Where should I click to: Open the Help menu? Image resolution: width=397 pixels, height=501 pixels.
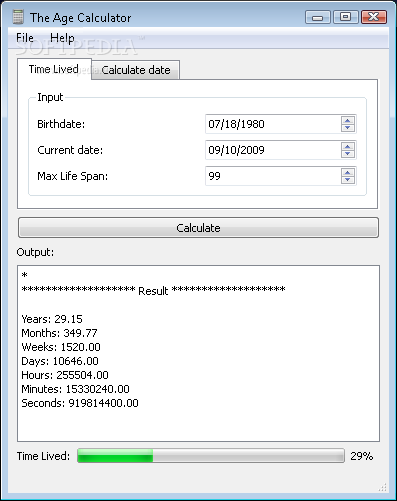coord(62,38)
